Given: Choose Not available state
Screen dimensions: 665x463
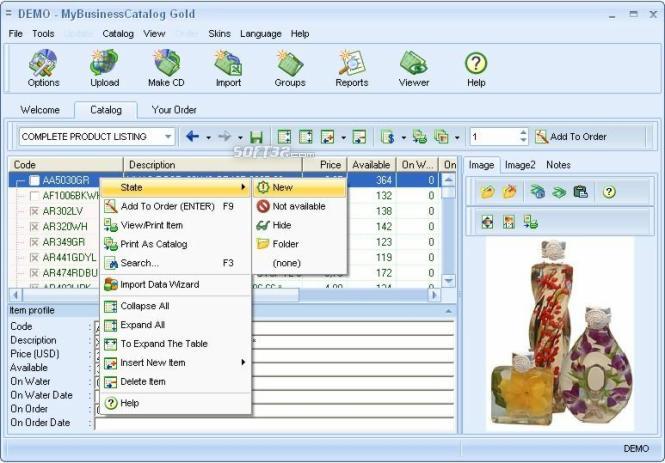Looking at the screenshot, I should pos(299,206).
